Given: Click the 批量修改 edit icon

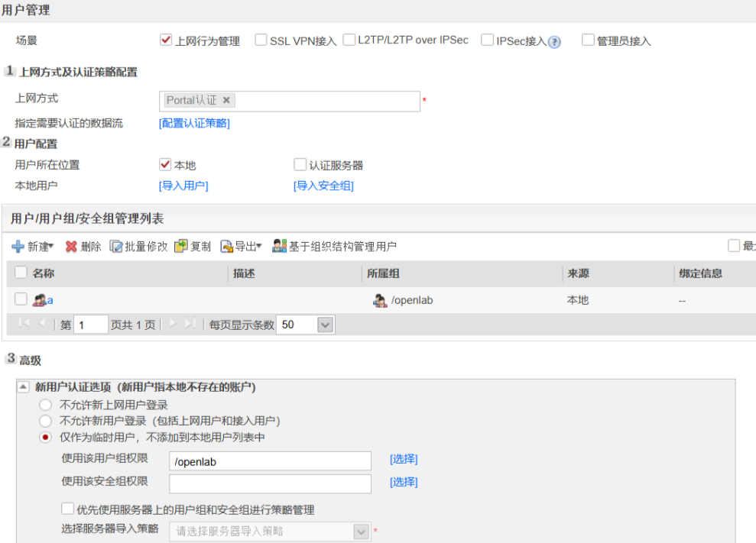Looking at the screenshot, I should 115,247.
